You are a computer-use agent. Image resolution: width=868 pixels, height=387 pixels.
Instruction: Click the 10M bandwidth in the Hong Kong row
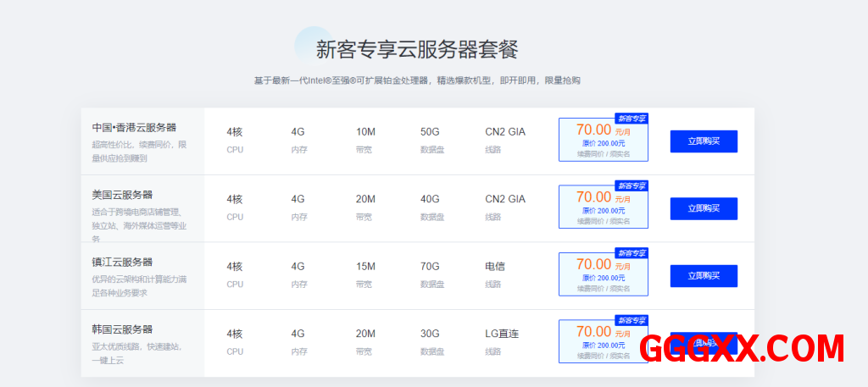point(365,132)
